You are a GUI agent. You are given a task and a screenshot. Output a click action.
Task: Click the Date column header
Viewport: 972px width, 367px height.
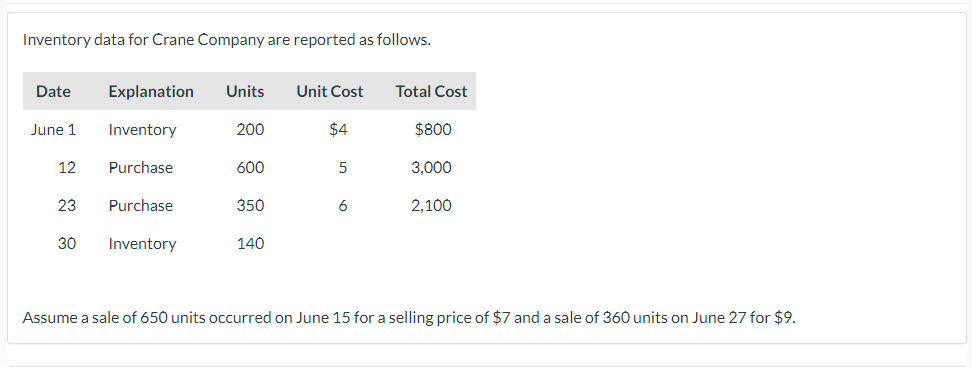click(53, 92)
